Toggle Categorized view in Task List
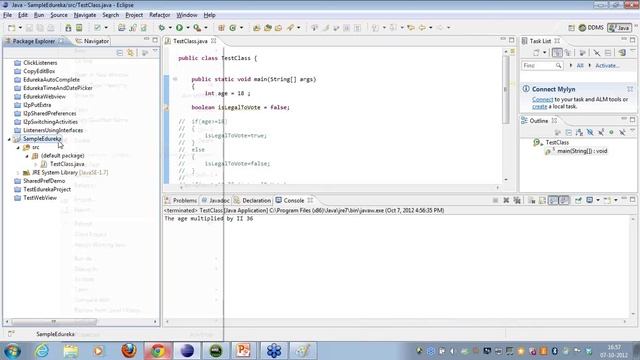 tap(557, 53)
